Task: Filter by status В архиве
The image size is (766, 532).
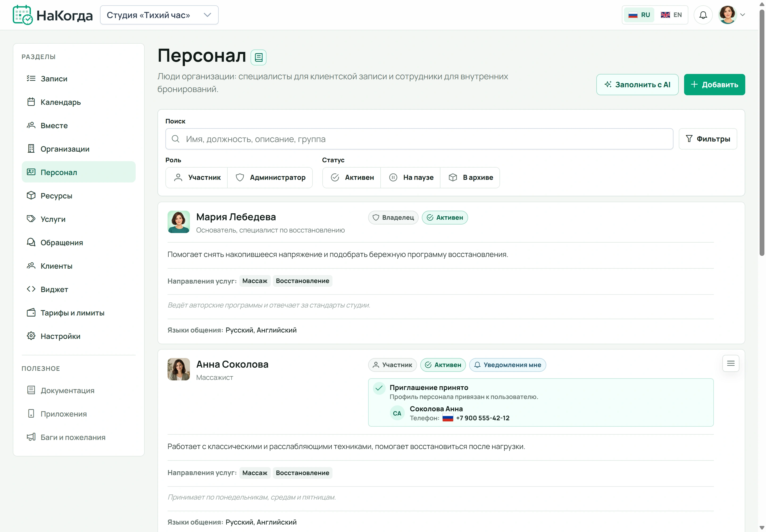Action: (470, 178)
